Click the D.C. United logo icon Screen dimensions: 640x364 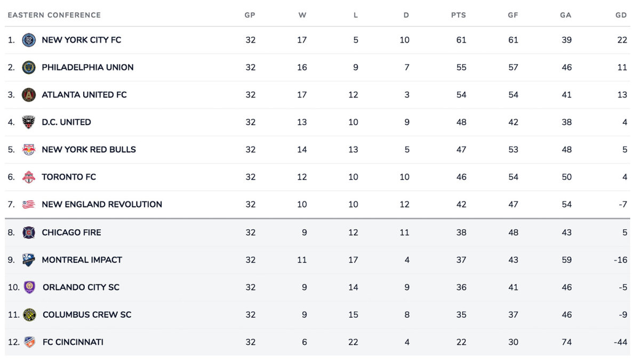[29, 122]
